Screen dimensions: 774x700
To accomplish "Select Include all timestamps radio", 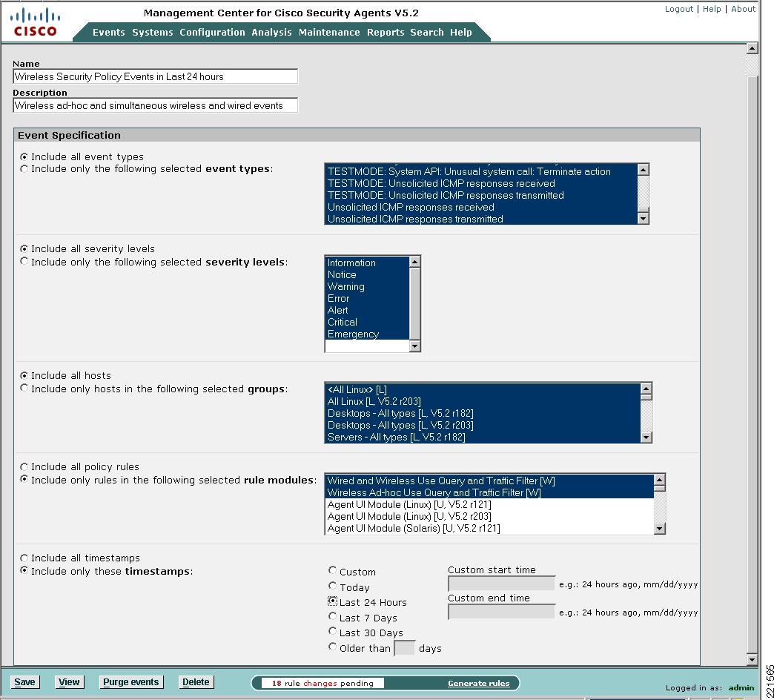I will click(24, 558).
